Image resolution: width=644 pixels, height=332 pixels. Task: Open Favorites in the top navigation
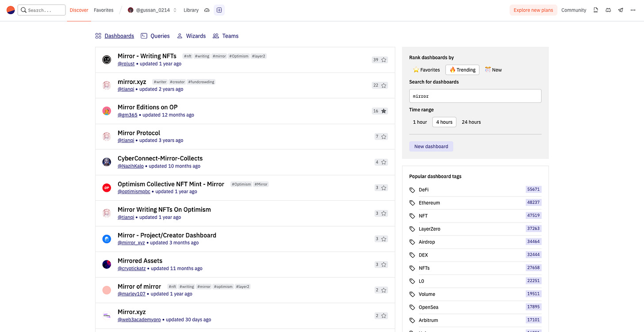pyautogui.click(x=103, y=10)
